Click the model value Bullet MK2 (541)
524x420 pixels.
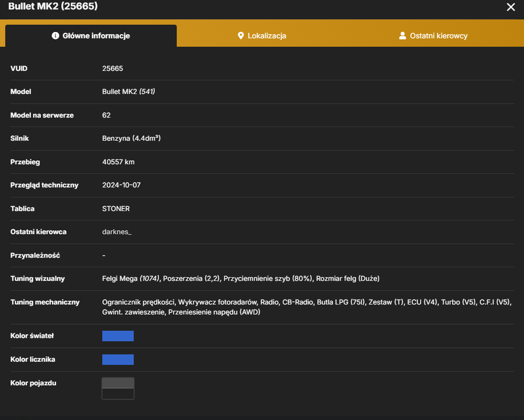coord(129,92)
